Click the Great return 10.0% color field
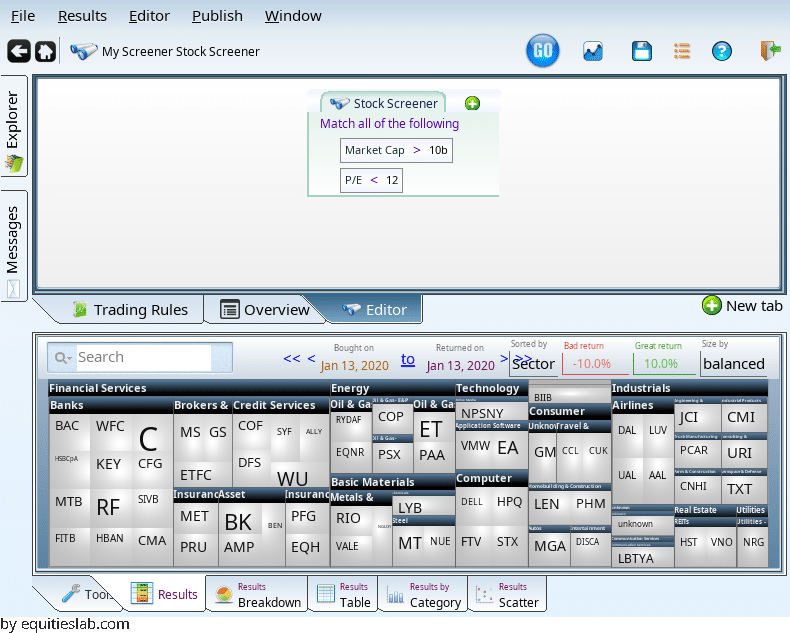 [664, 364]
